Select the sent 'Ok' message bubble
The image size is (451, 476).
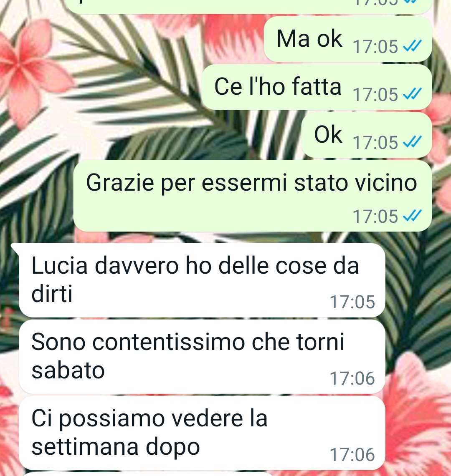(367, 135)
